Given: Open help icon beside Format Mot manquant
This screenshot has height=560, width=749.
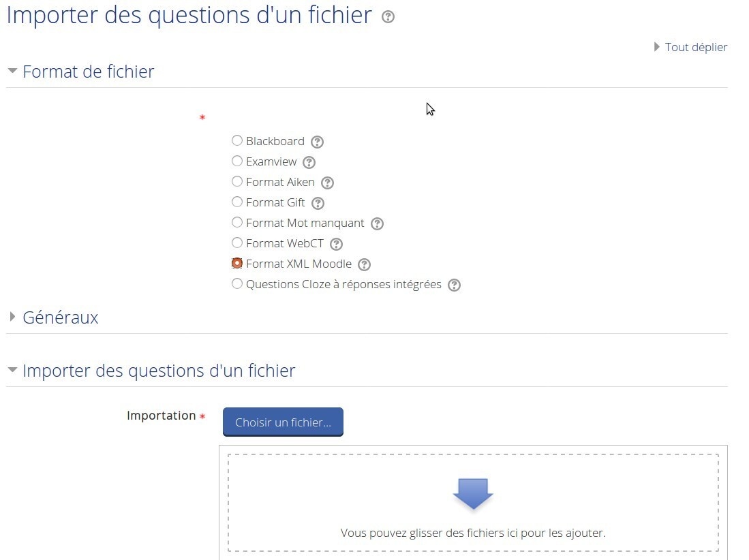Looking at the screenshot, I should 377,224.
